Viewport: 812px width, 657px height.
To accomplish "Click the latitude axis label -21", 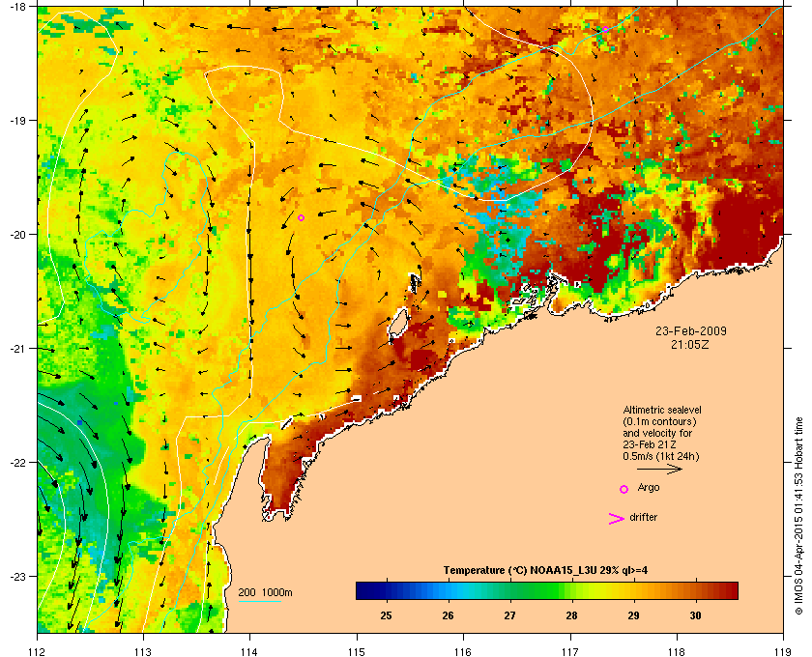I will click(18, 348).
